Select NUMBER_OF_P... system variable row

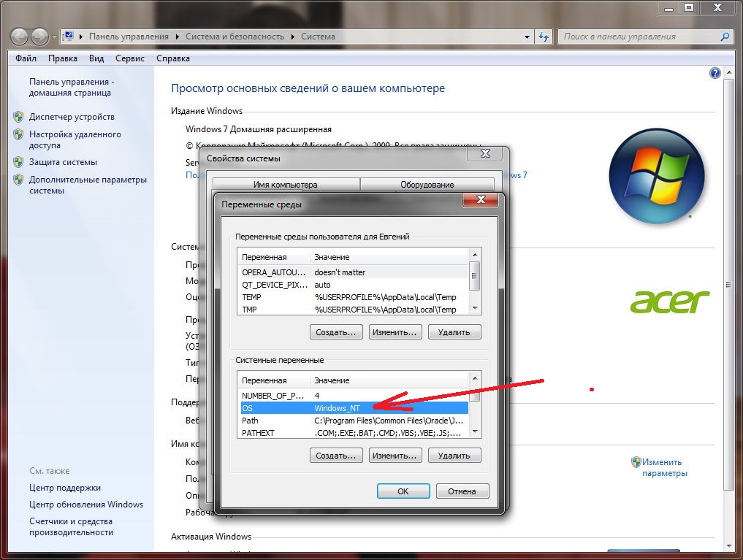(354, 396)
